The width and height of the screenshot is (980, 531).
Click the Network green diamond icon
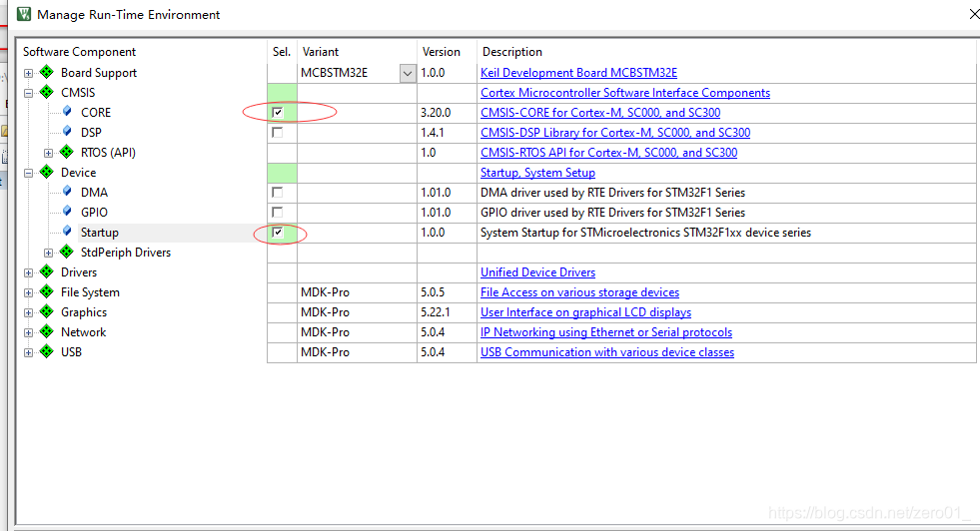[47, 332]
